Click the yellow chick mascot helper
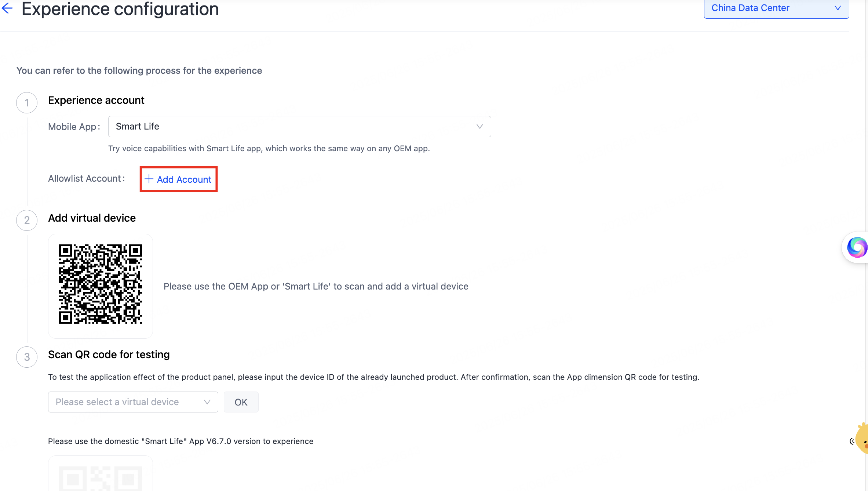The height and width of the screenshot is (491, 868). pos(862,439)
